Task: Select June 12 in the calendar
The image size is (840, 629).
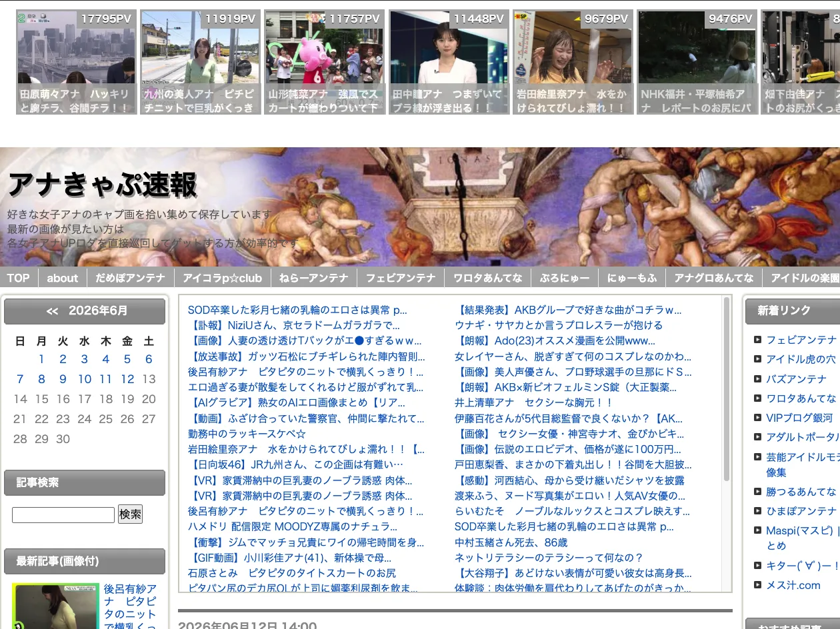Action: pos(127,379)
